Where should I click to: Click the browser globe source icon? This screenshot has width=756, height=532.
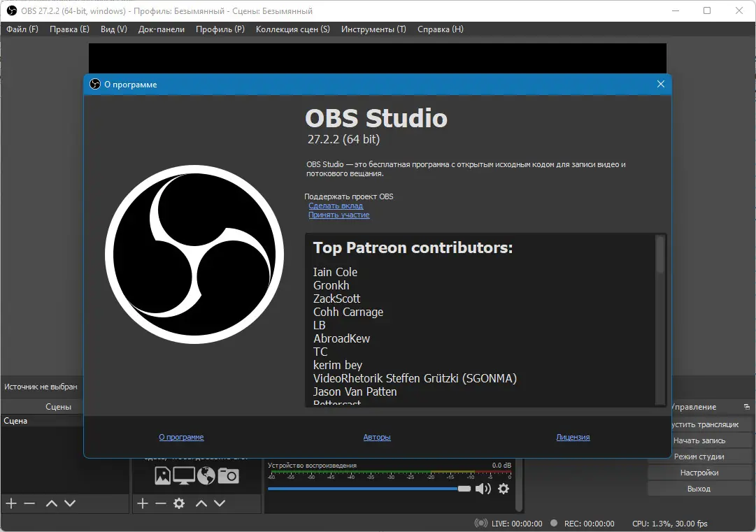coord(206,475)
